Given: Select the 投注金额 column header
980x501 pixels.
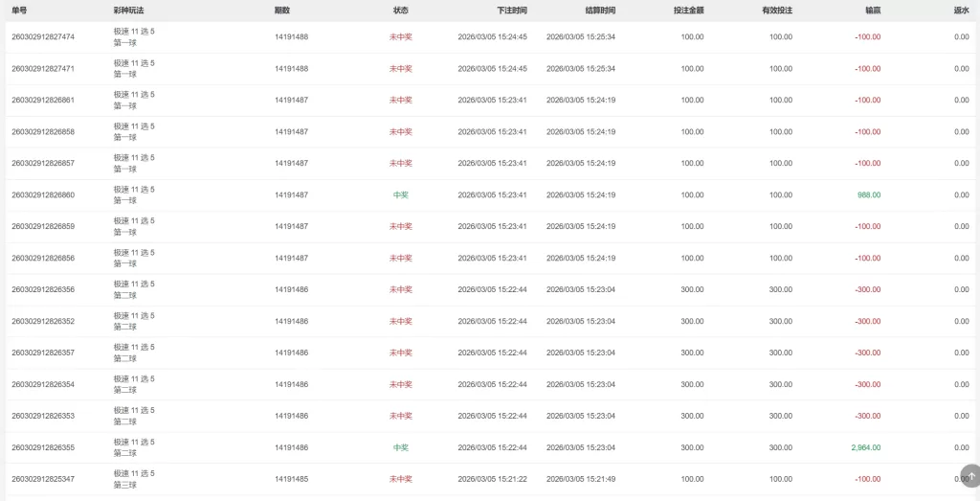Looking at the screenshot, I should click(688, 11).
